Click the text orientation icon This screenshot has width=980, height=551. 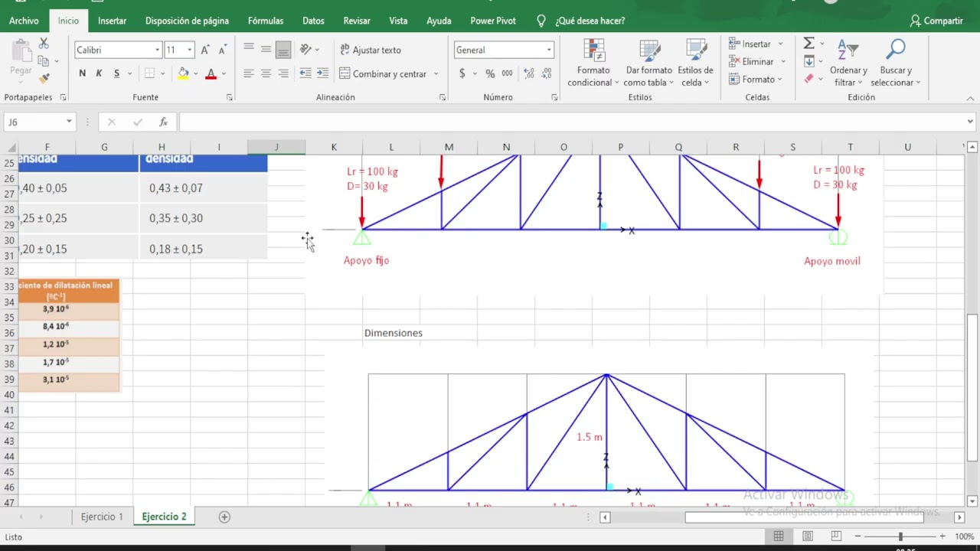point(305,50)
